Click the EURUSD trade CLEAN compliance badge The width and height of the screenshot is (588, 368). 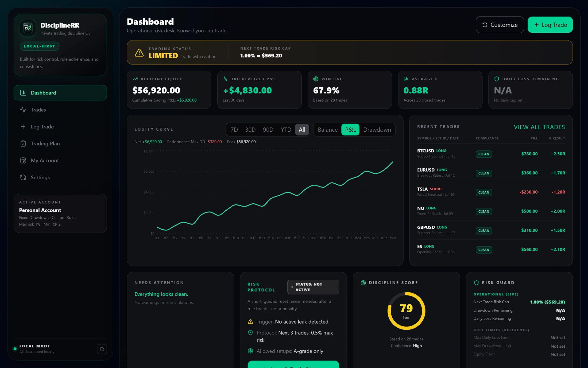[x=484, y=173]
